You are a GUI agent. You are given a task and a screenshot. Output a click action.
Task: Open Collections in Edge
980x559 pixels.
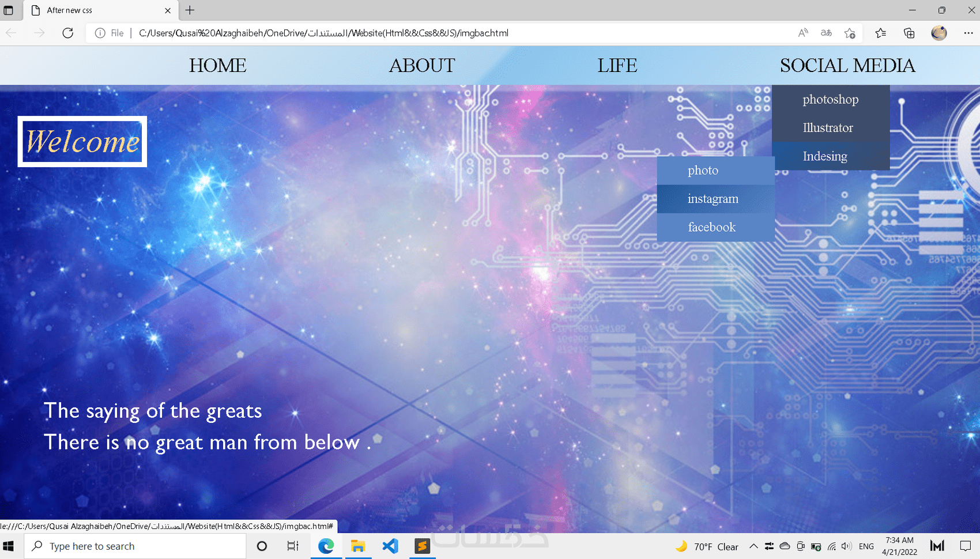coord(909,33)
